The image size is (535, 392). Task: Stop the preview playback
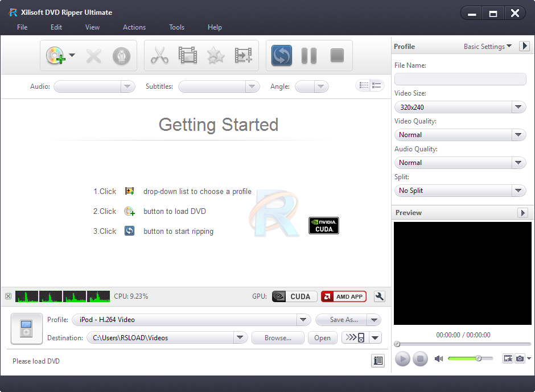pos(421,358)
